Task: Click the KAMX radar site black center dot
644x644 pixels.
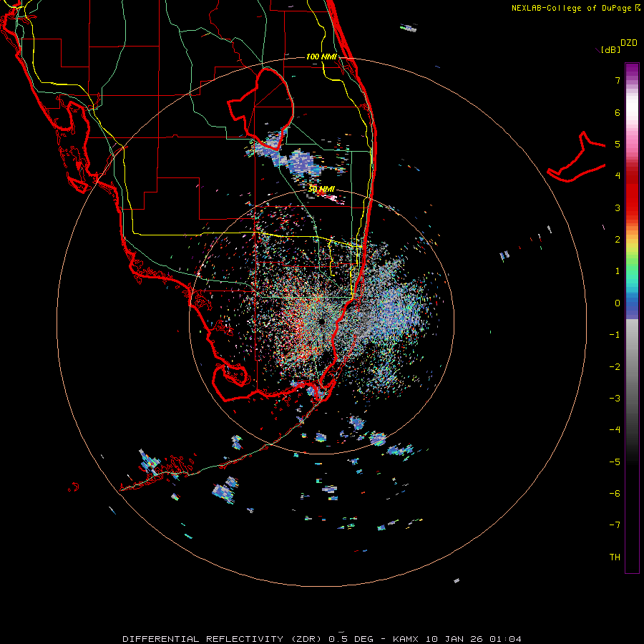Action: point(321,321)
